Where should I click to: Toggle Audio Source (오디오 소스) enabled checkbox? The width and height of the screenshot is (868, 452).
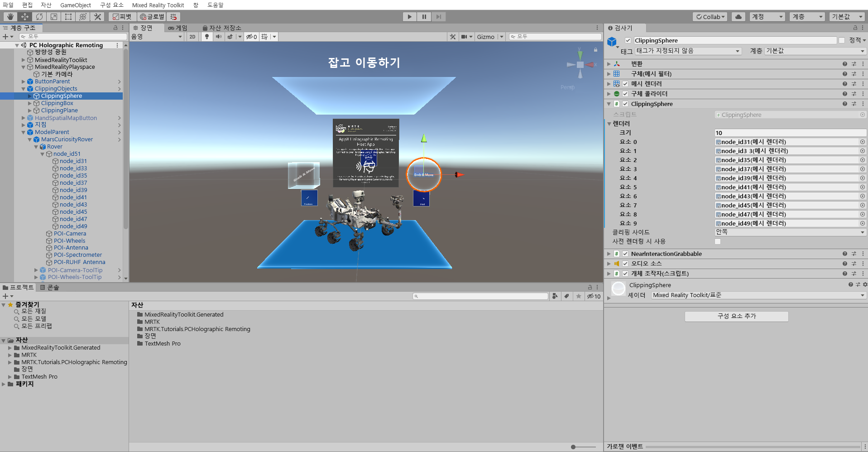click(x=625, y=264)
